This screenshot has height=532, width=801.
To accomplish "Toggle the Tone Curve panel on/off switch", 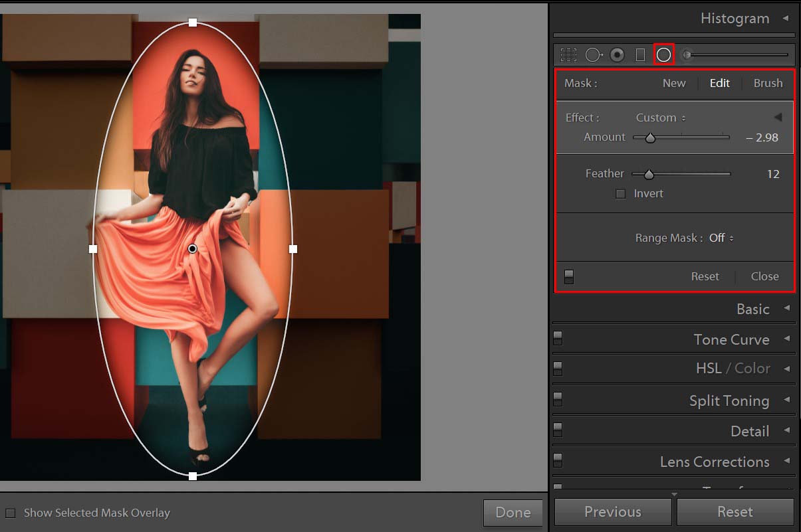I will 558,339.
